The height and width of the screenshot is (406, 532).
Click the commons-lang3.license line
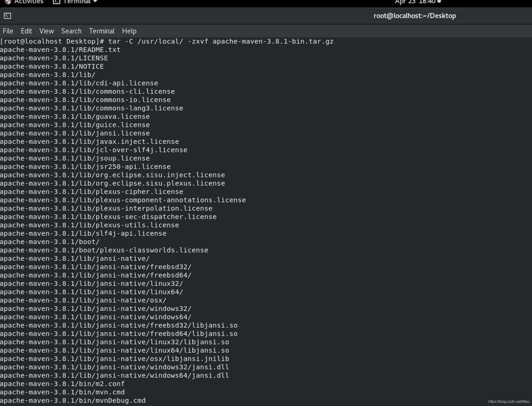pyautogui.click(x=92, y=108)
